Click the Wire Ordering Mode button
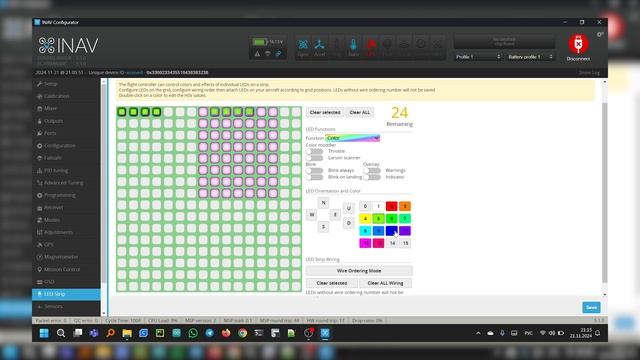The image size is (640, 360). pos(359,271)
